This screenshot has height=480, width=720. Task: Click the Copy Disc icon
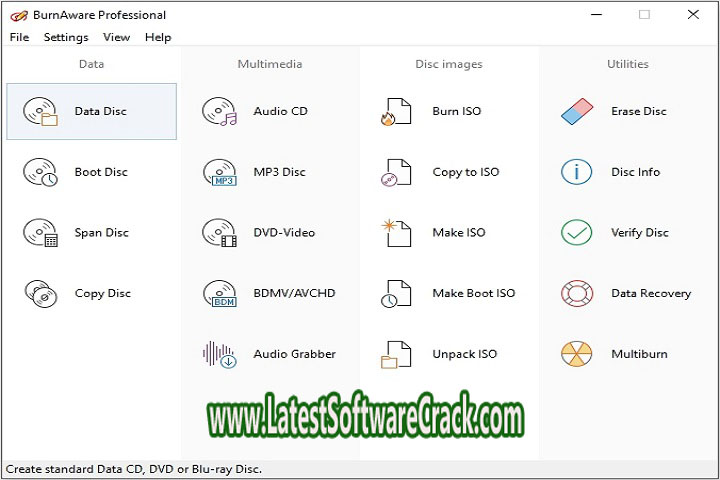pyautogui.click(x=41, y=294)
